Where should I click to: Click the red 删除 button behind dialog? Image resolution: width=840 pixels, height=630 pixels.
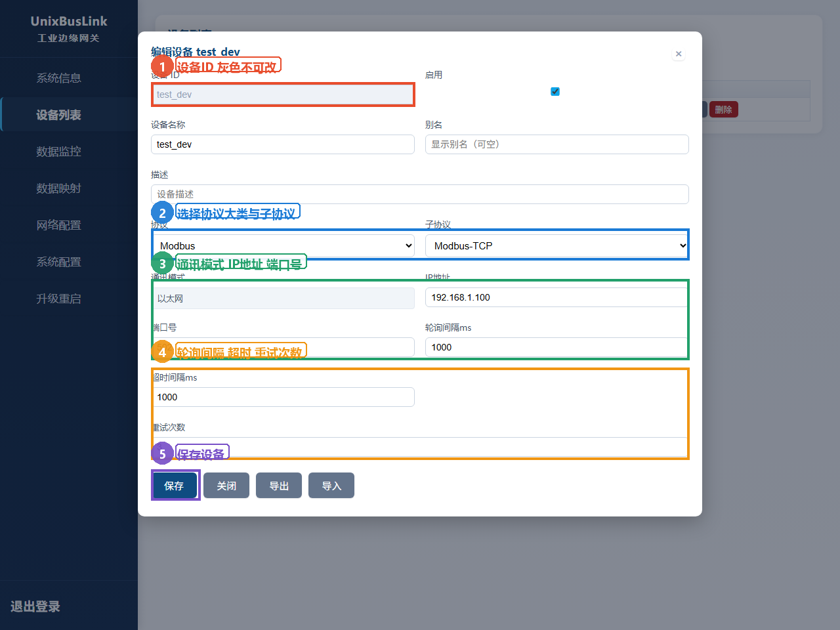point(724,110)
